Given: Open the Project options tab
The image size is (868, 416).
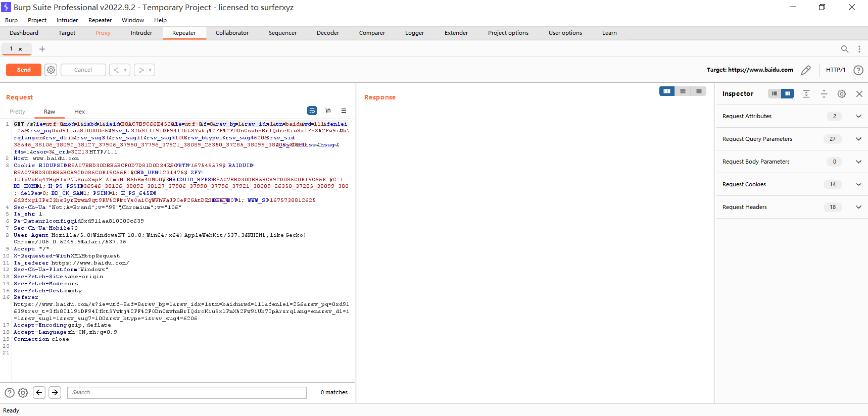Looking at the screenshot, I should [x=508, y=33].
